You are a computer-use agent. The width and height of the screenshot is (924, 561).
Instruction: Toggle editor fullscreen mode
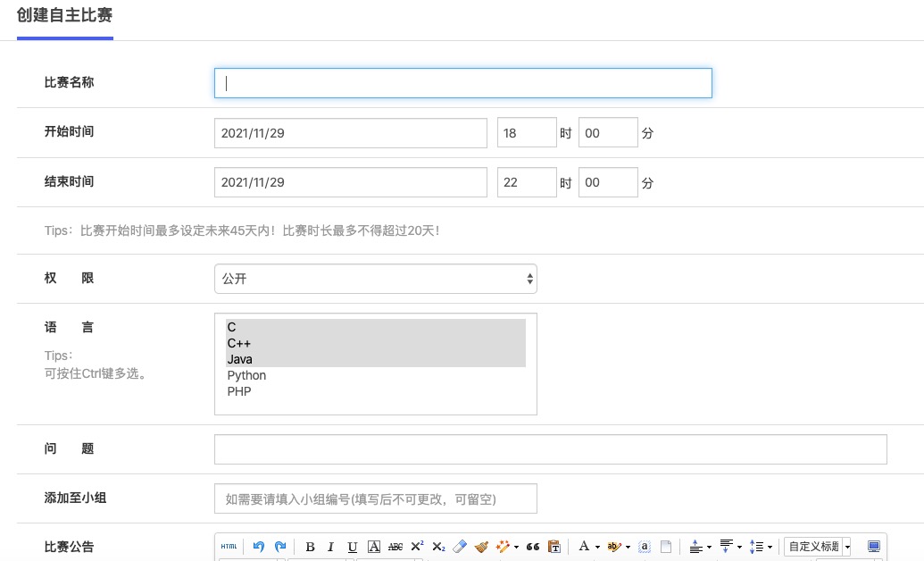tap(874, 546)
